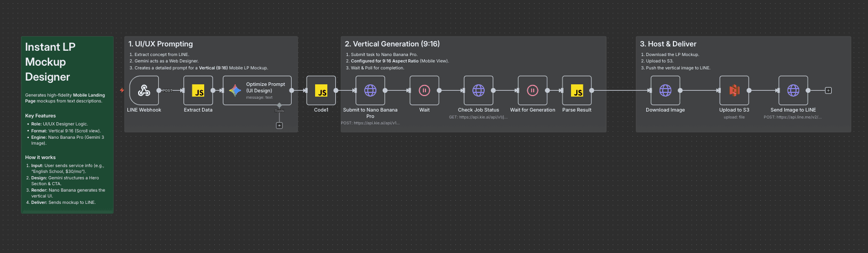
Task: Add a tool under Optimize Prompt node
Action: (x=279, y=125)
